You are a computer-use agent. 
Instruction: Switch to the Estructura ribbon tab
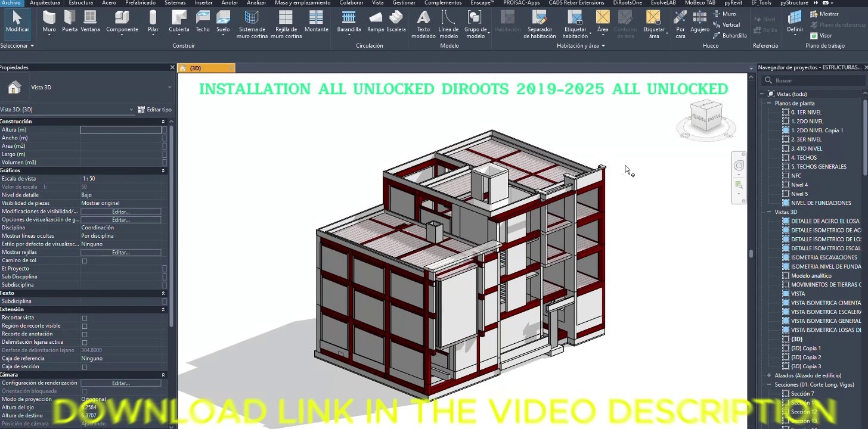80,3
